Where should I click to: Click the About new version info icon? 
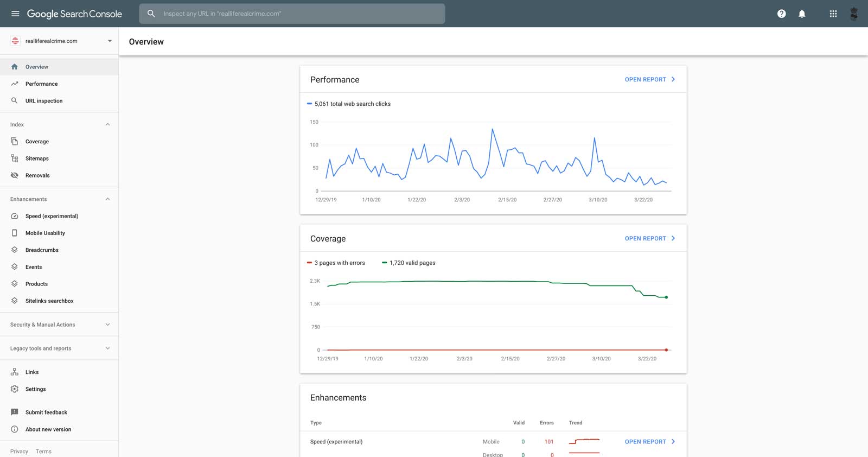coord(15,429)
